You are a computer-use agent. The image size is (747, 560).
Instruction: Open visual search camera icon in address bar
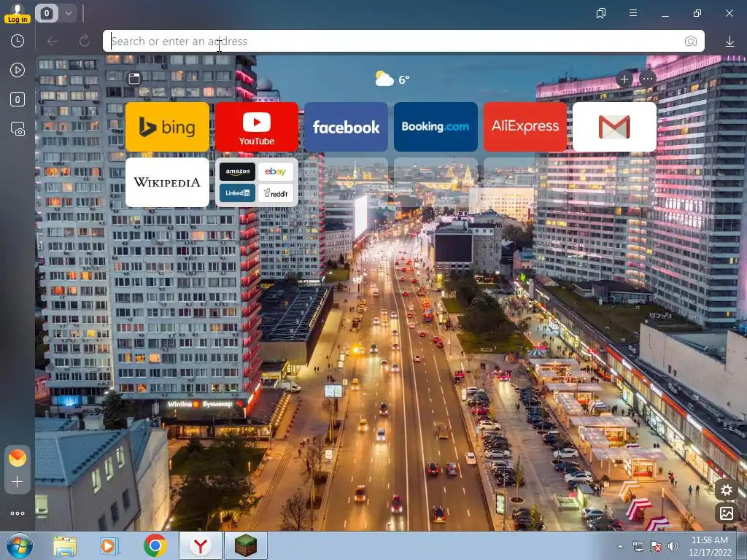click(x=691, y=42)
